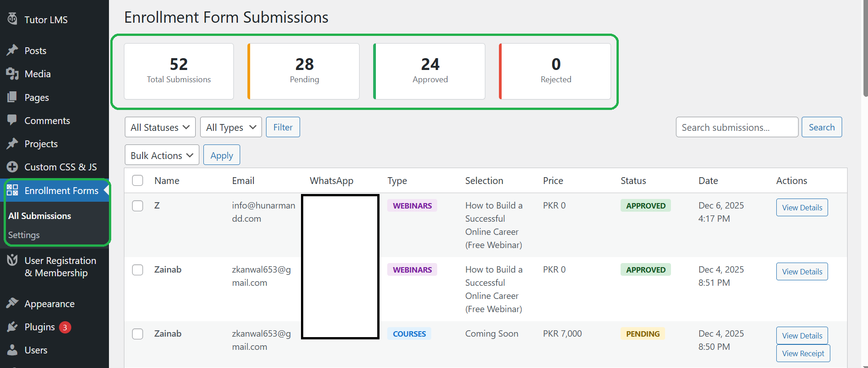Click the Enrollment Forms grid icon

click(x=12, y=190)
